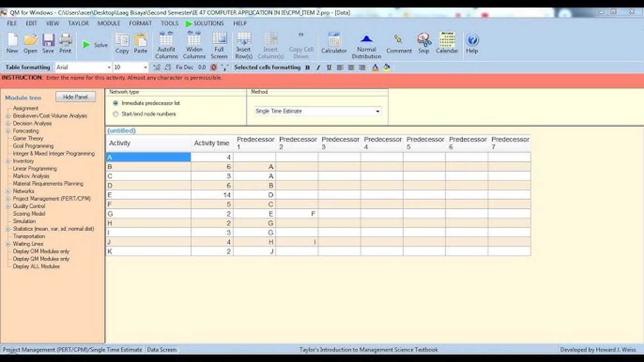Image resolution: width=644 pixels, height=362 pixels.
Task: Select Immediate predecessor list radio button
Action: [115, 103]
